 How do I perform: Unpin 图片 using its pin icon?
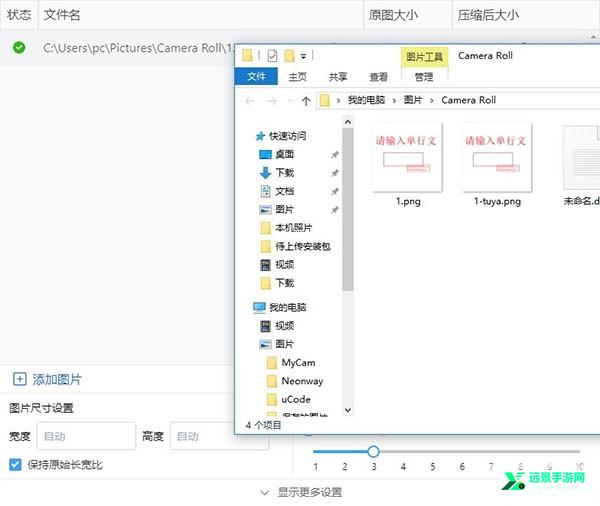point(335,210)
